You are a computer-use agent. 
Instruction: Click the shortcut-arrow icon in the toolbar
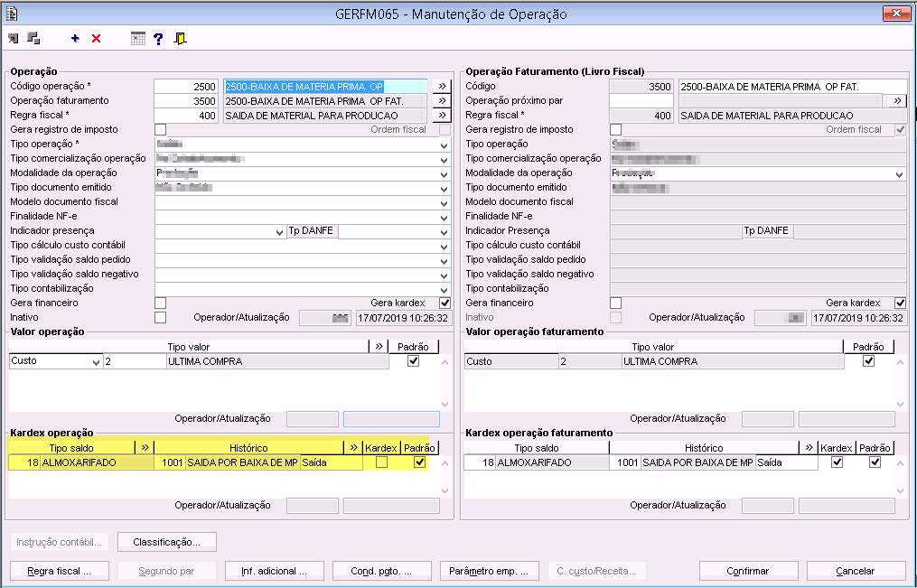pos(13,39)
